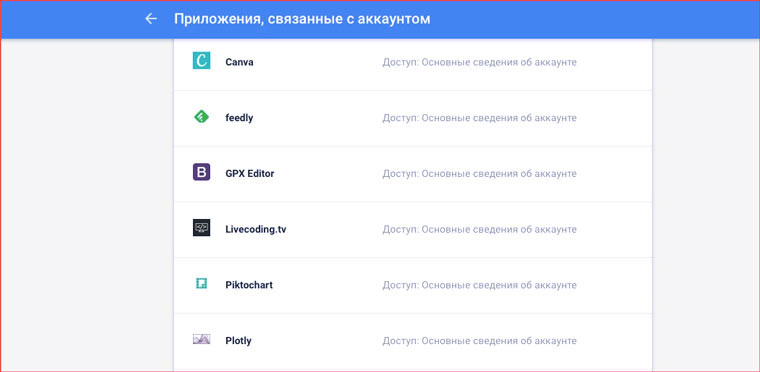Click the access description for Livecoding.tv
Screen dimensions: 760x372
click(x=479, y=229)
